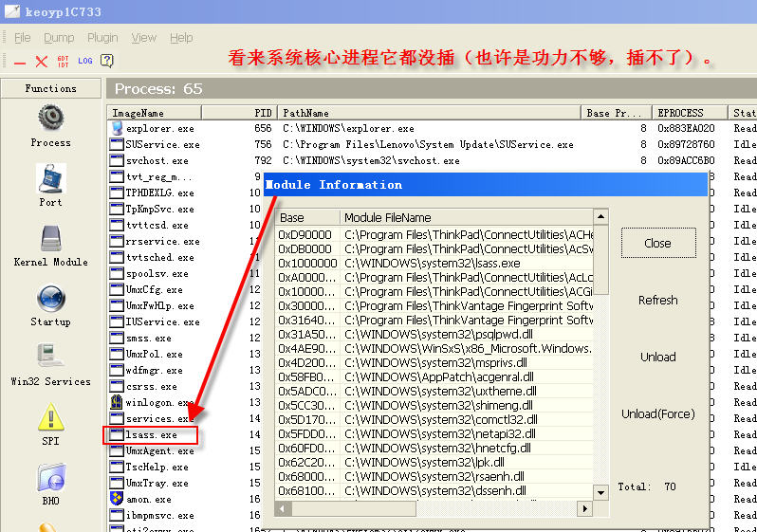Select the uxtheme.dll module row
Screen dimensions: 757x532
pyautogui.click(x=434, y=391)
